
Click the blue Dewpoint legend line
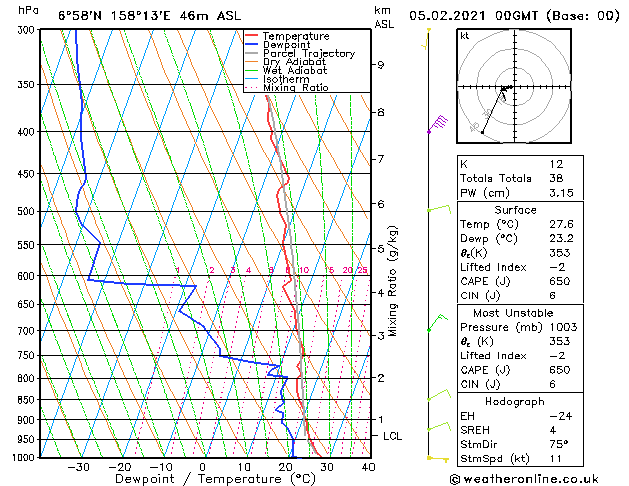[252, 45]
